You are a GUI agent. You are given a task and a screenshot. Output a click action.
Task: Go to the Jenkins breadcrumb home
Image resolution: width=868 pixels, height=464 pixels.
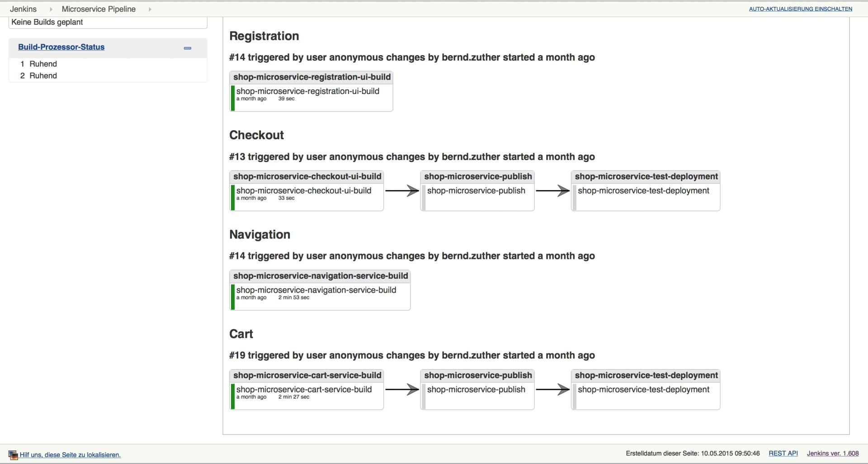point(23,9)
